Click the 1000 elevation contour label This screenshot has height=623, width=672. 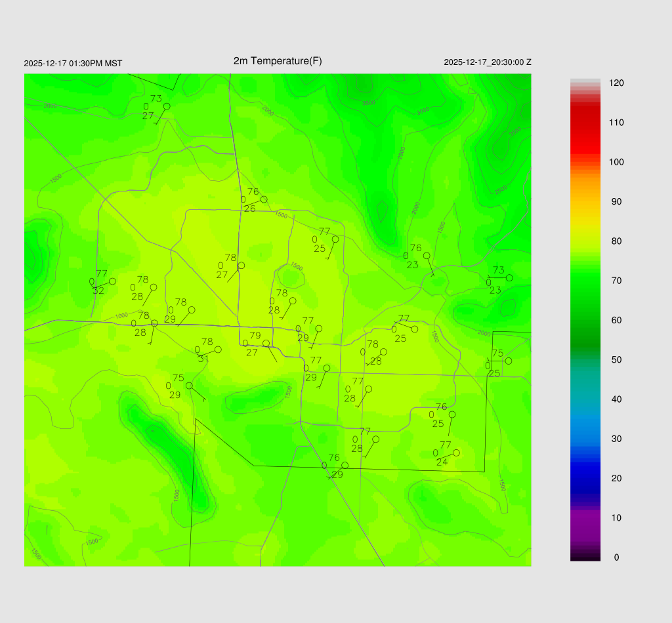pyautogui.click(x=121, y=315)
